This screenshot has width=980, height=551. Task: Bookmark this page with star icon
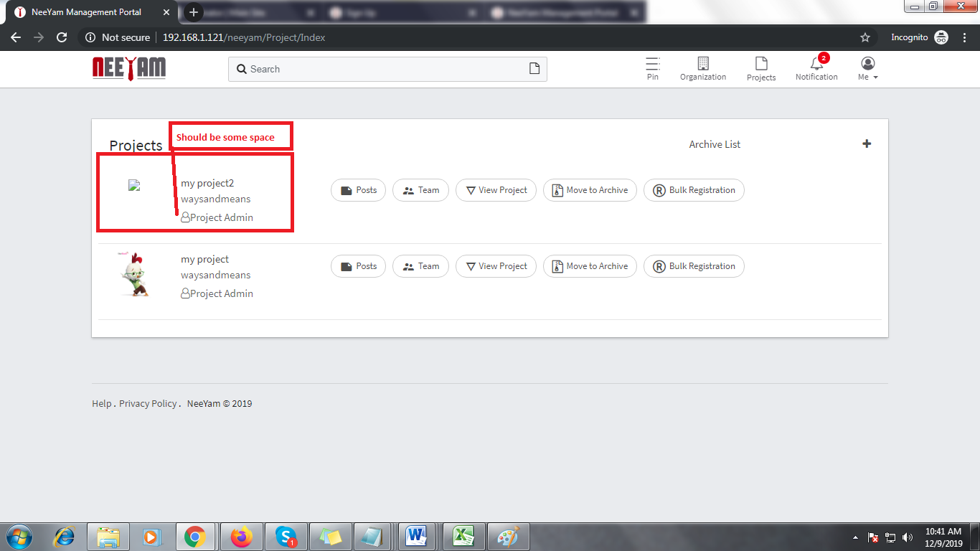point(865,37)
